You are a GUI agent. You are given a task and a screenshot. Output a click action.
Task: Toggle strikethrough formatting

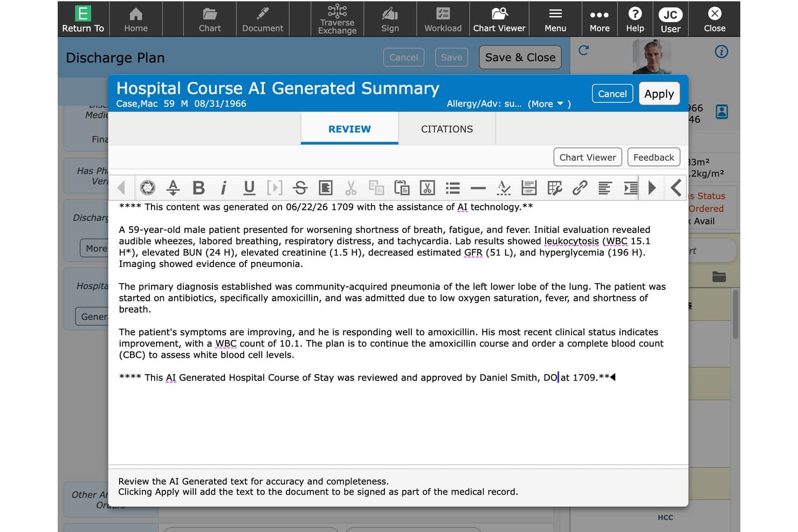300,188
